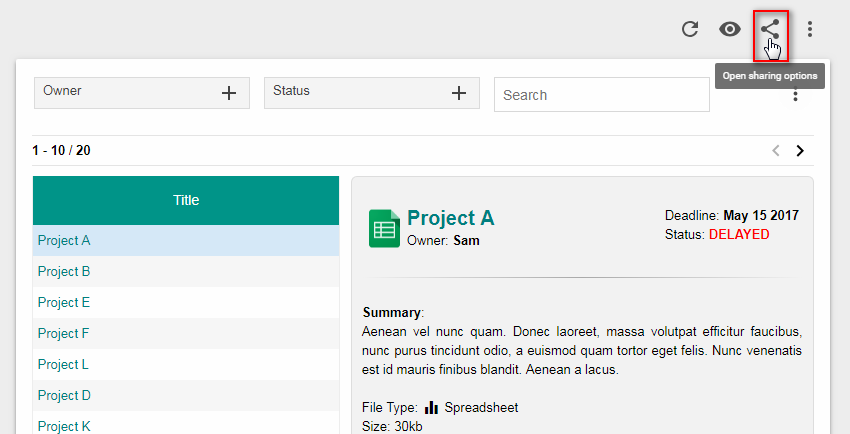The height and width of the screenshot is (434, 850).
Task: Click into the Search input field
Action: 602,95
